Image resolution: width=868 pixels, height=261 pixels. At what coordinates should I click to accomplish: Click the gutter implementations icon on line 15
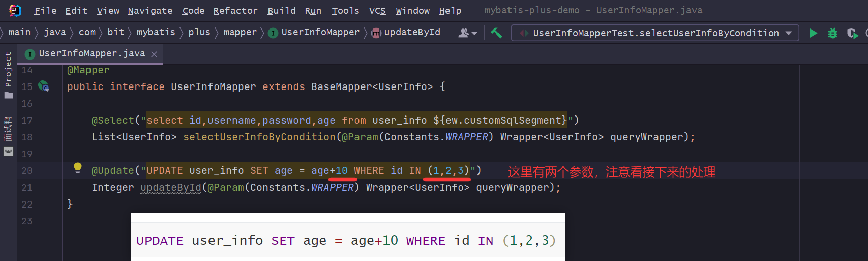(x=44, y=86)
